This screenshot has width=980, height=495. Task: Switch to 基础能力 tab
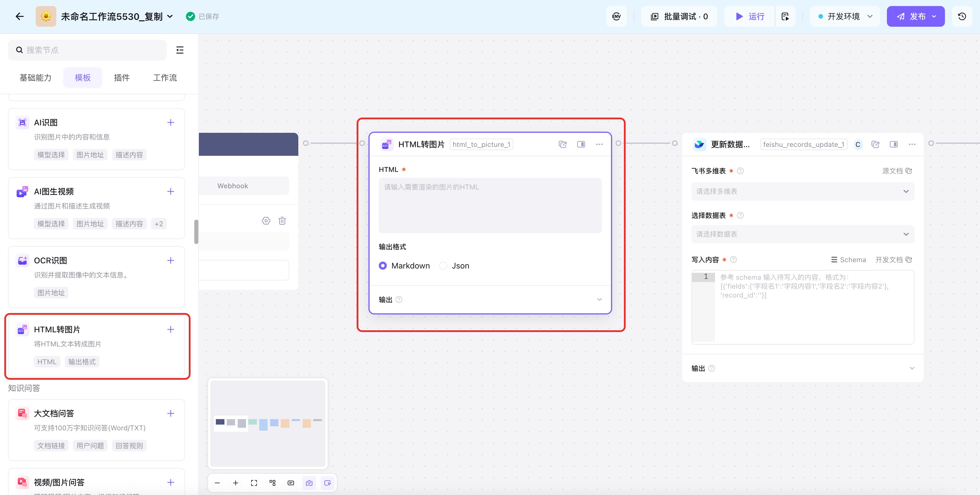point(35,78)
